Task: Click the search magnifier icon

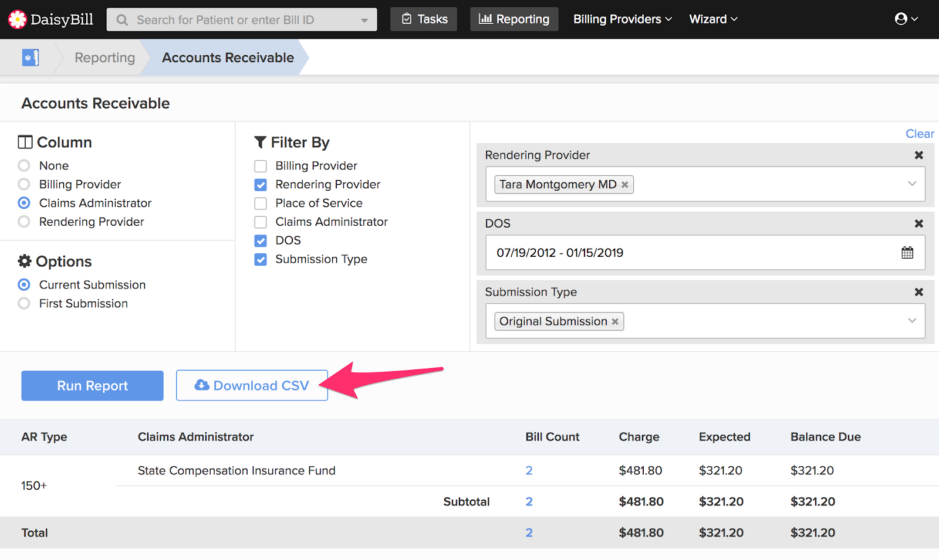Action: click(122, 20)
